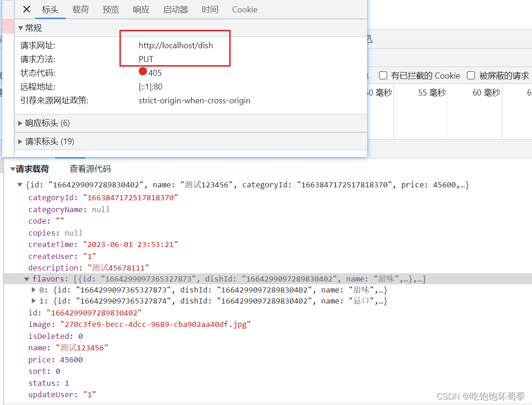Close the request details panel
The image size is (532, 405).
27,9
